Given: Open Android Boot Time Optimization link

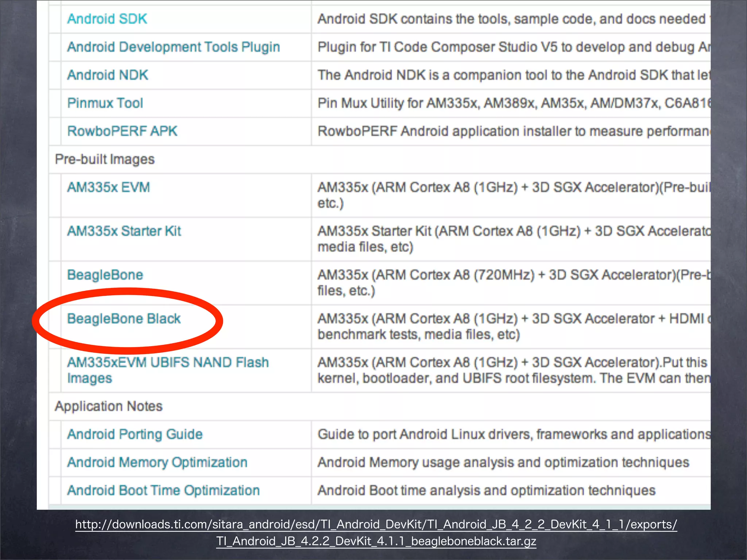Looking at the screenshot, I should [x=163, y=490].
